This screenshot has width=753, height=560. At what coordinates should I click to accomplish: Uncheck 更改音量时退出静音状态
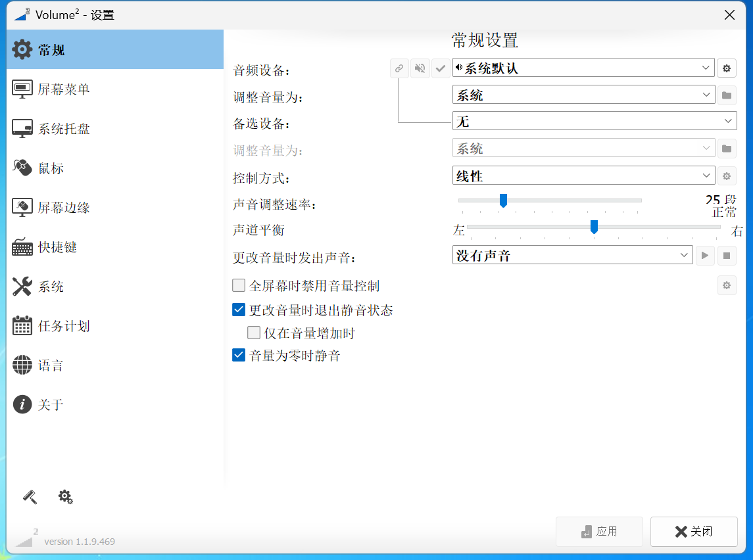tap(239, 310)
